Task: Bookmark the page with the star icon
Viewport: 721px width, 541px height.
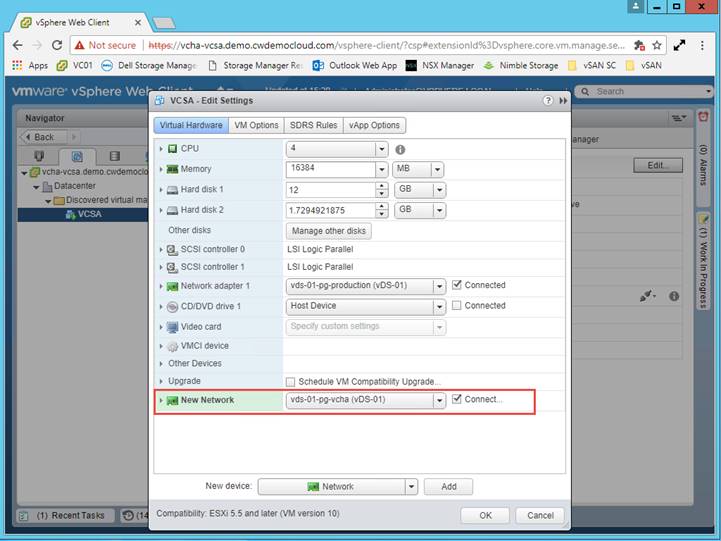Action: click(657, 45)
